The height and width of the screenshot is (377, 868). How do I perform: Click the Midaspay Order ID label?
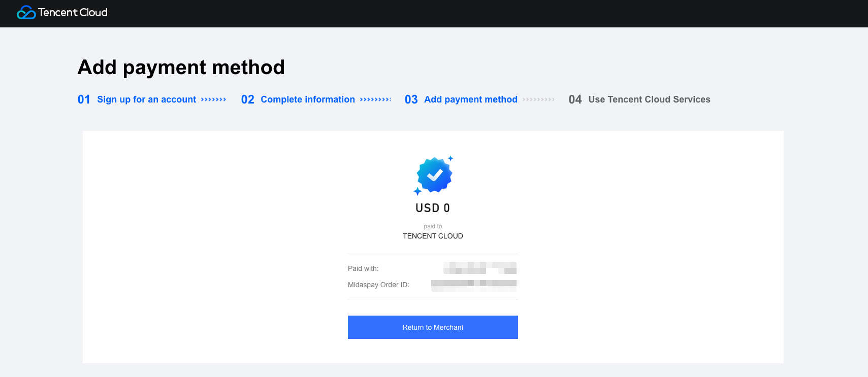378,285
